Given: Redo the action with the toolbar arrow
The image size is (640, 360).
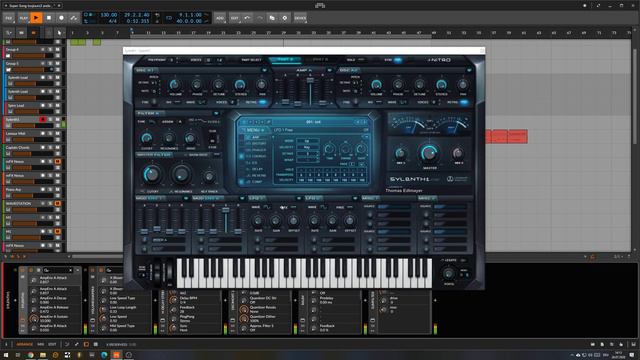Looking at the screenshot, I should click(260, 18).
